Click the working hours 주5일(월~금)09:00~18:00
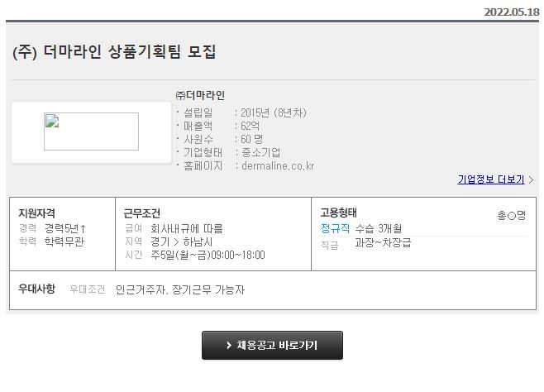The width and height of the screenshot is (544, 392). [208, 255]
